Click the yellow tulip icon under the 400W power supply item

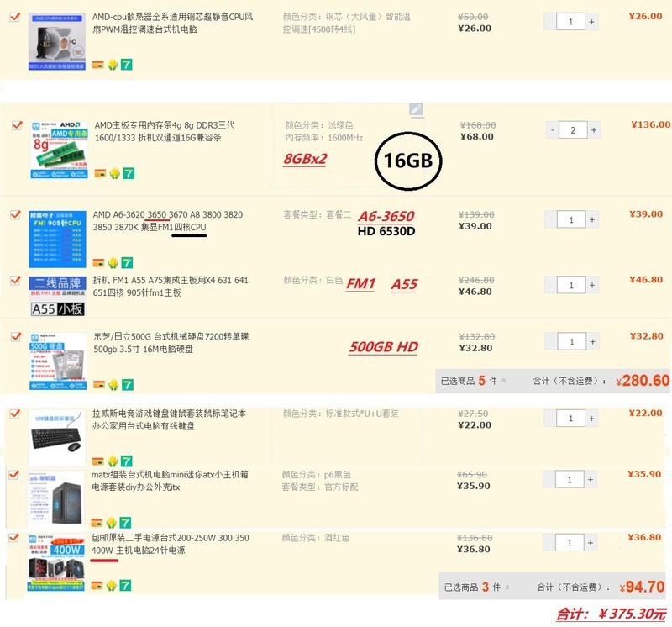(112, 585)
